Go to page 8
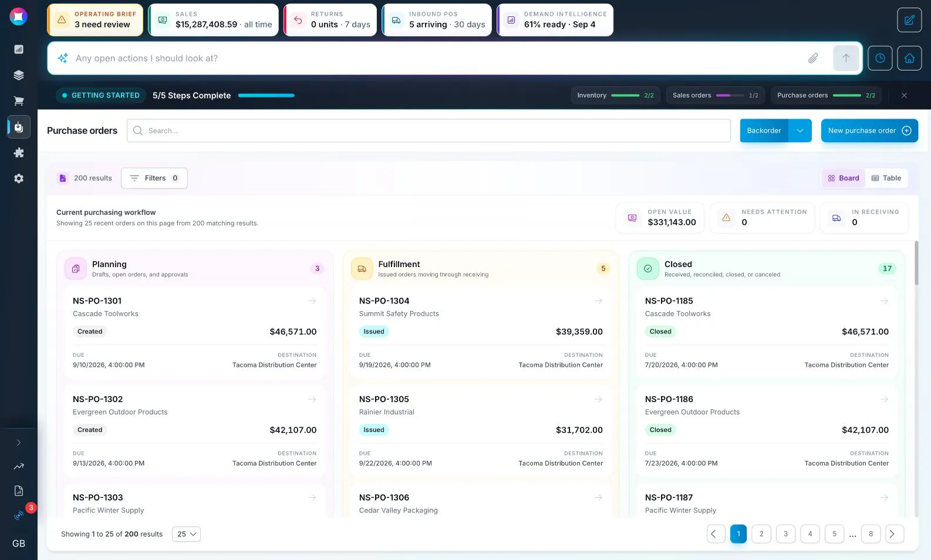The width and height of the screenshot is (931, 560). [x=871, y=534]
